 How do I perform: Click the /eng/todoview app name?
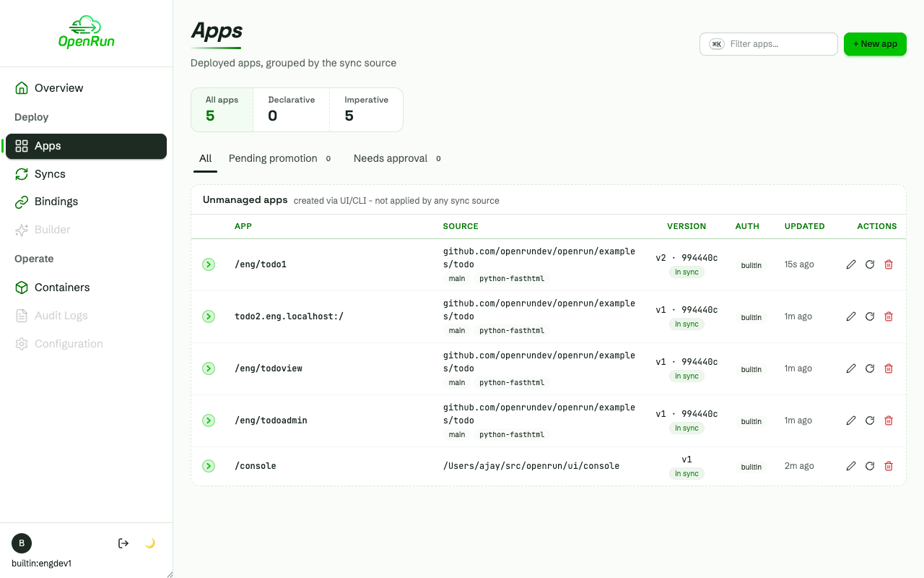click(x=269, y=368)
